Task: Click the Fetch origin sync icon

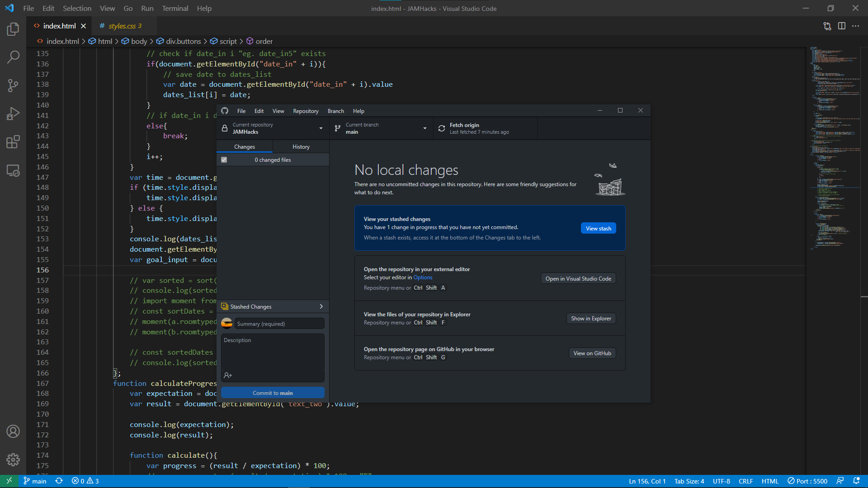Action: pyautogui.click(x=442, y=129)
